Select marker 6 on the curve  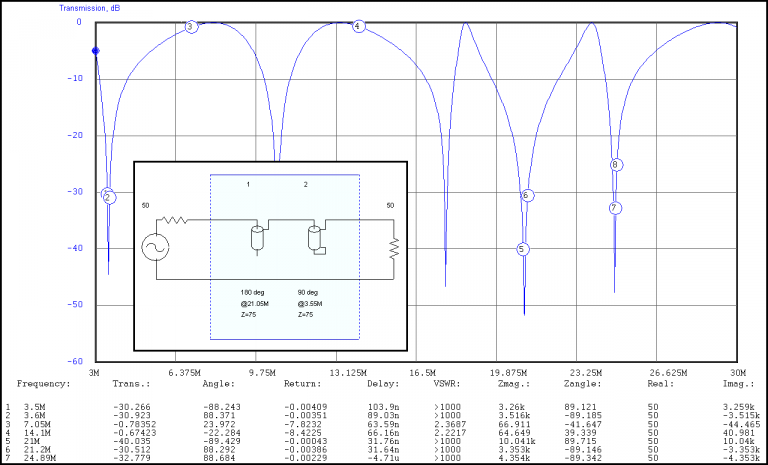click(x=527, y=196)
